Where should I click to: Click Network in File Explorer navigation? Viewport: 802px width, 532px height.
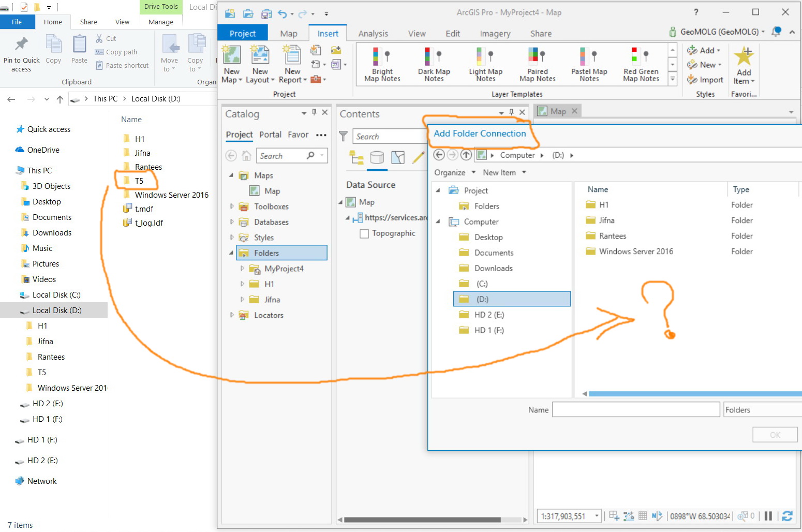pos(36,481)
